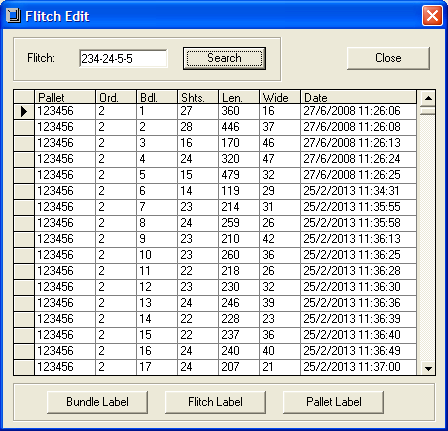Focus the Flitch input field
The height and width of the screenshot is (431, 448).
pyautogui.click(x=123, y=58)
